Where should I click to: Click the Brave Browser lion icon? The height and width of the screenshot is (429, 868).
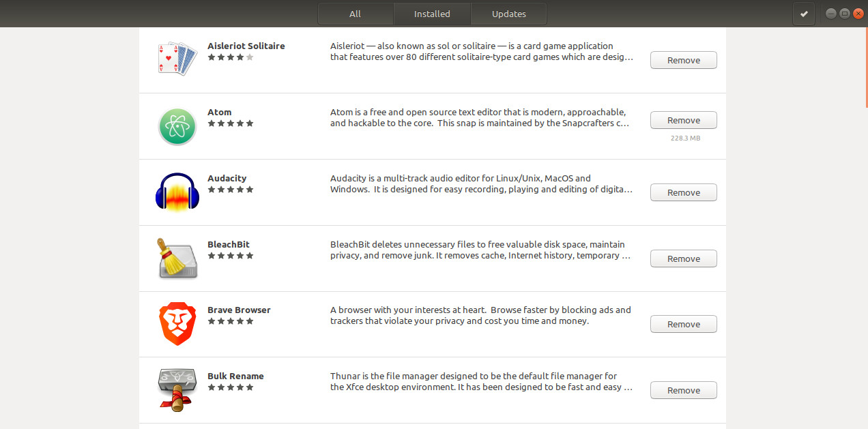tap(177, 324)
